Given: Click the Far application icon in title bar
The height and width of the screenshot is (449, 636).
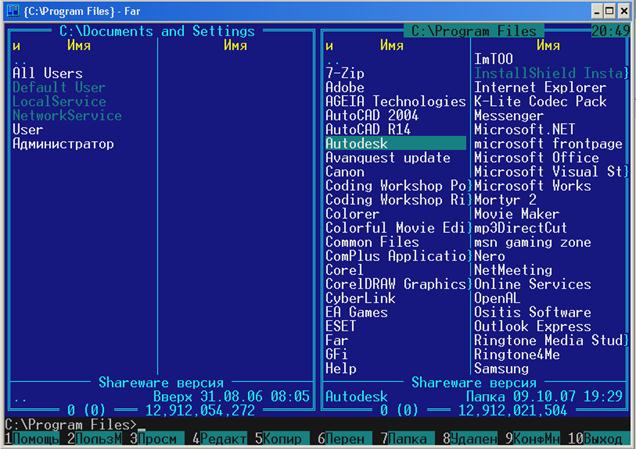Looking at the screenshot, I should pos(10,10).
